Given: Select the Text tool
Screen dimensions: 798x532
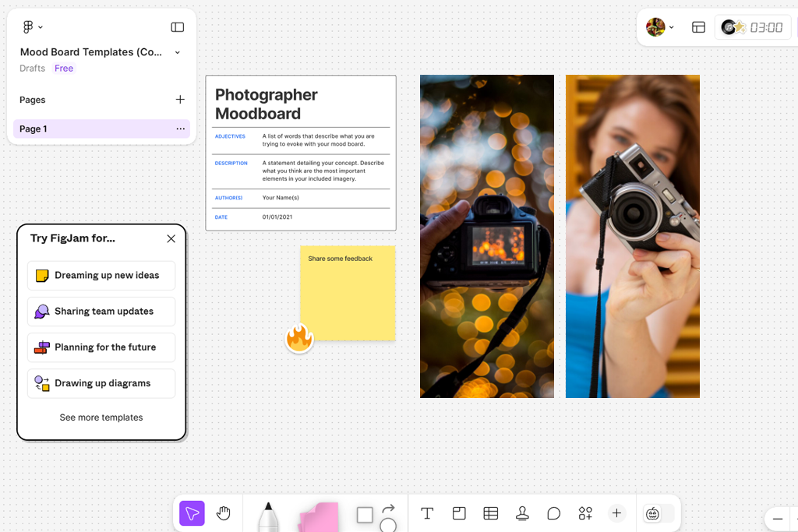Looking at the screenshot, I should click(x=427, y=513).
